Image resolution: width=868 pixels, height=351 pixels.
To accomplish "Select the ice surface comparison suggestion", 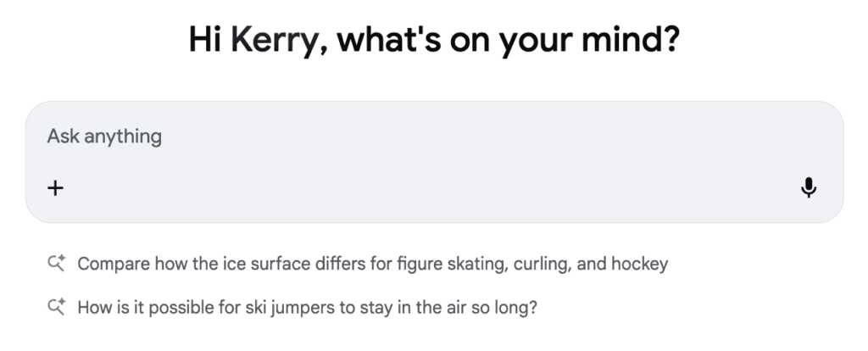I will click(372, 264).
